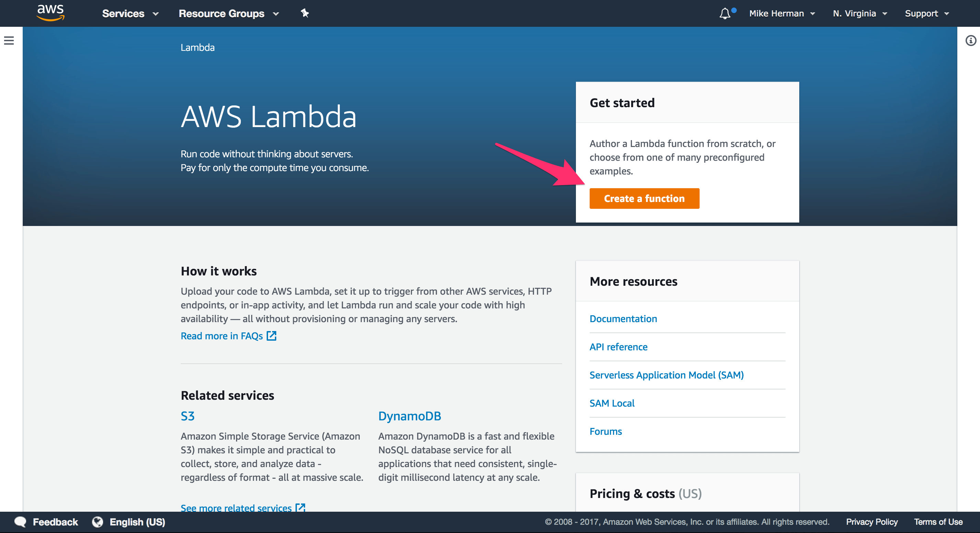Click the pin icon in the navigation bar
Image resolution: width=980 pixels, height=533 pixels.
[x=305, y=13]
